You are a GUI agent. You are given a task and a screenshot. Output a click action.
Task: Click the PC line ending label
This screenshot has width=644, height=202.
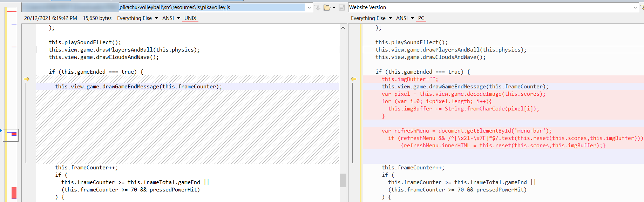[x=421, y=18]
